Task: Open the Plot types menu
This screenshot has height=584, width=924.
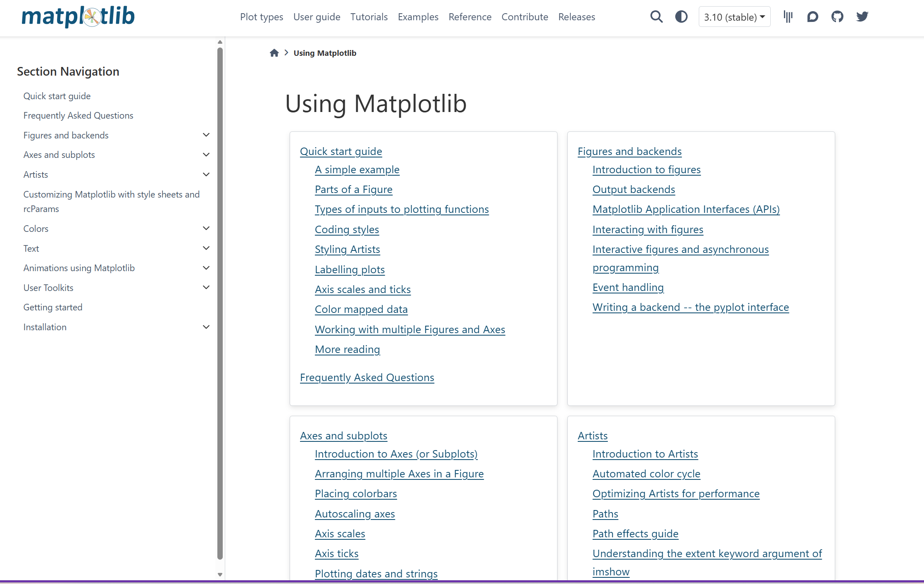Action: tap(261, 17)
